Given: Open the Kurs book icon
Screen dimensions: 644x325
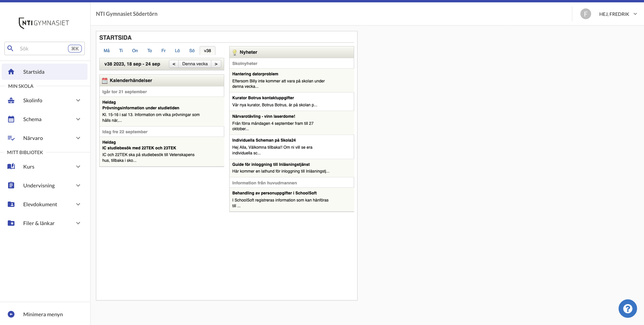Looking at the screenshot, I should click(11, 166).
